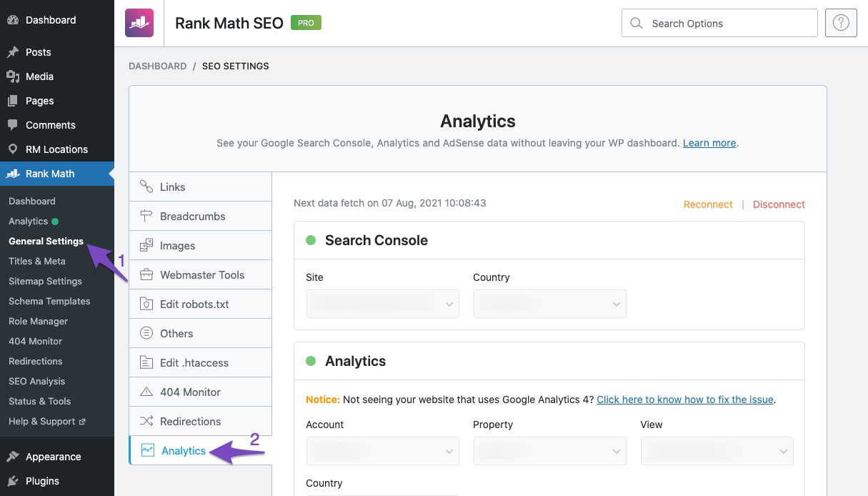Expand the Search Console Site dropdown
The image size is (868, 496).
click(382, 304)
